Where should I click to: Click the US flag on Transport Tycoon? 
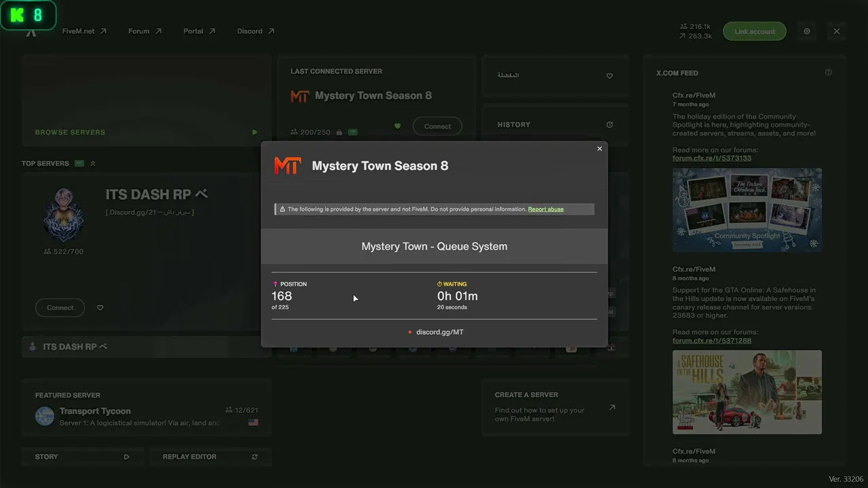coord(254,422)
